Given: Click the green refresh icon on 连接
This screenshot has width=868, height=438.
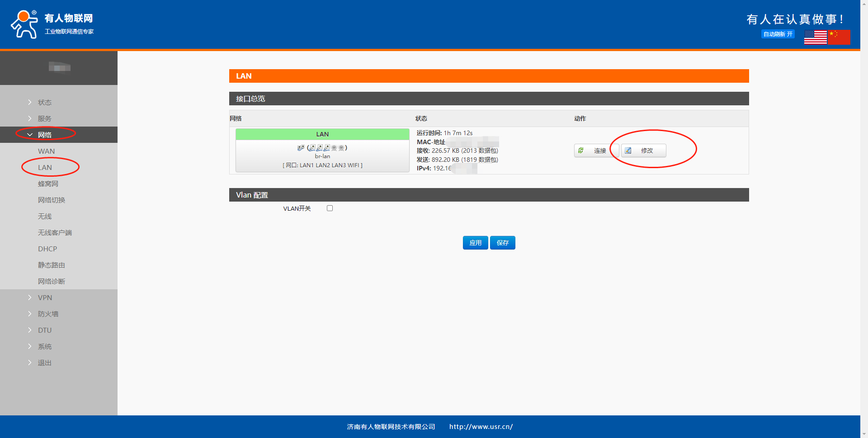Looking at the screenshot, I should click(x=581, y=151).
